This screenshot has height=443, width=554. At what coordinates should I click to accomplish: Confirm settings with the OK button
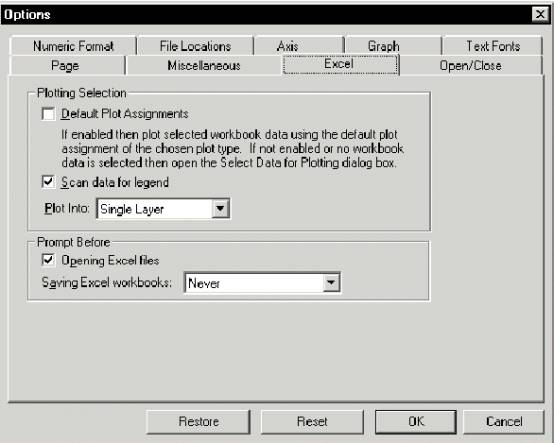(x=416, y=421)
